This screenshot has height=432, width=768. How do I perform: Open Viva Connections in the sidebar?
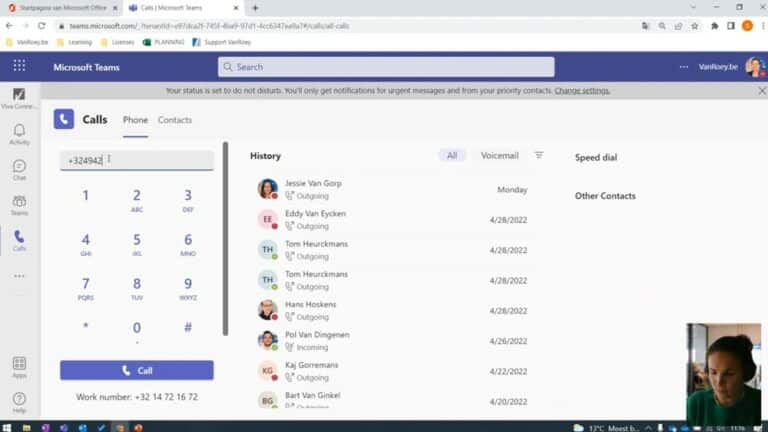pyautogui.click(x=19, y=97)
